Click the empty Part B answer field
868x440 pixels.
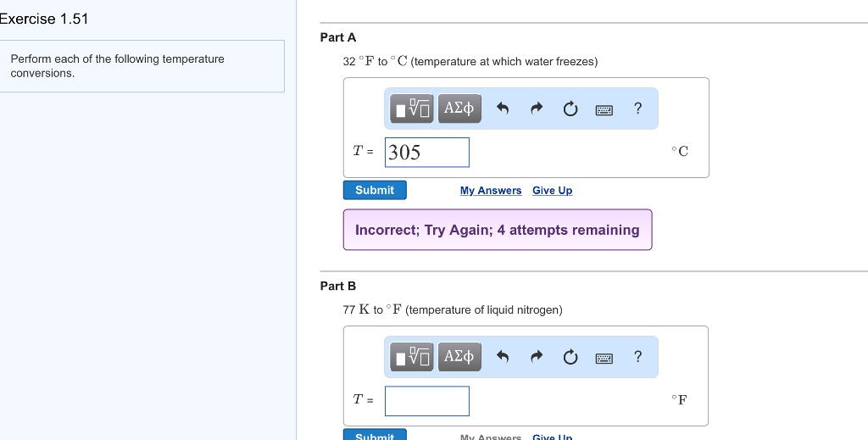click(427, 401)
